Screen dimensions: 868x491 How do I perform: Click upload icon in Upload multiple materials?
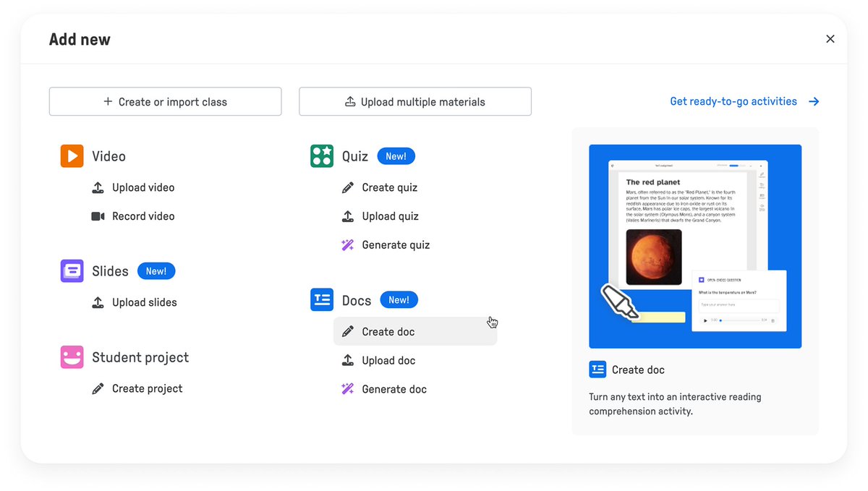[x=350, y=102]
